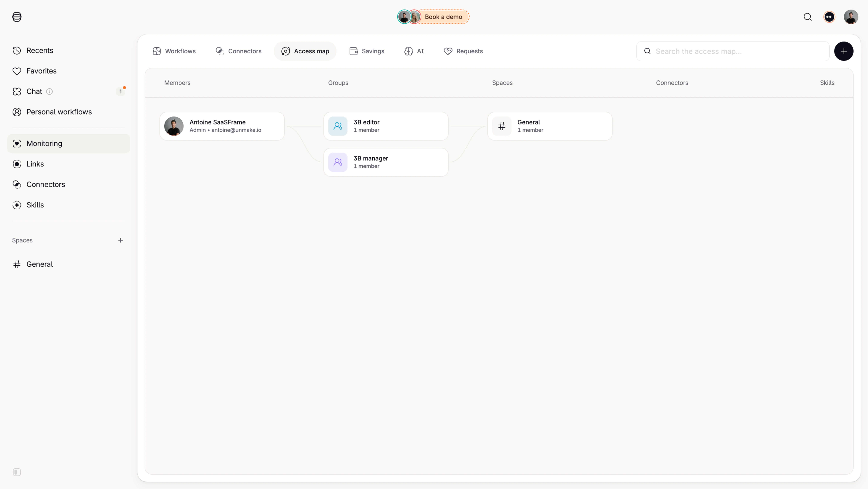Click the Skills column header in access map
This screenshot has height=489, width=868.
point(827,83)
